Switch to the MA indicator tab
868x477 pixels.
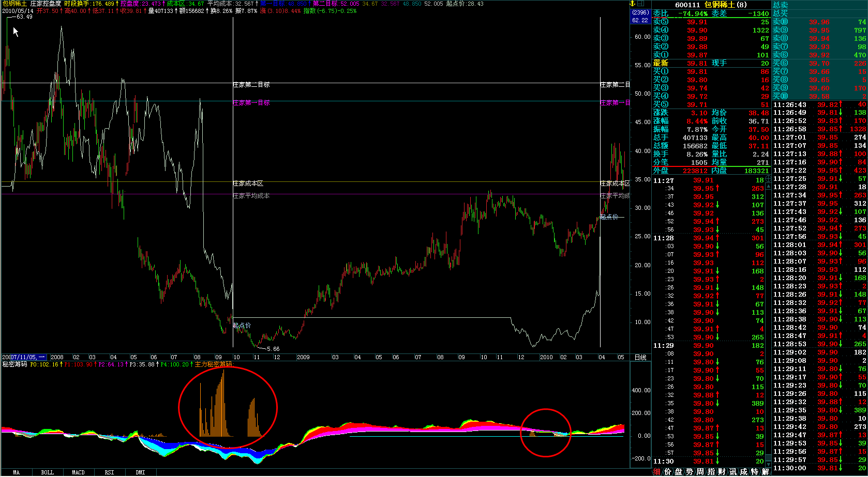[x=17, y=472]
